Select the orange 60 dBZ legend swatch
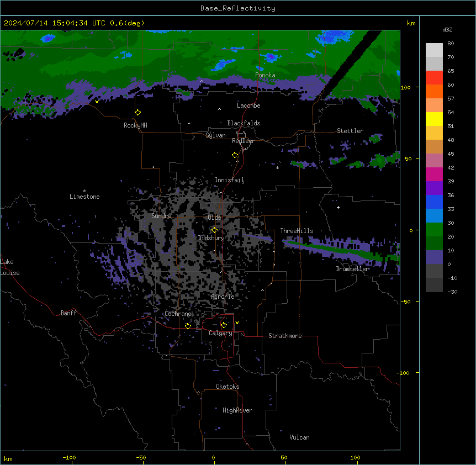 (x=434, y=91)
